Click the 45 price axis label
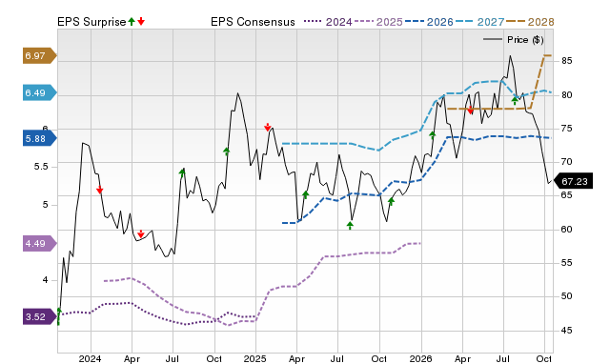 566,330
